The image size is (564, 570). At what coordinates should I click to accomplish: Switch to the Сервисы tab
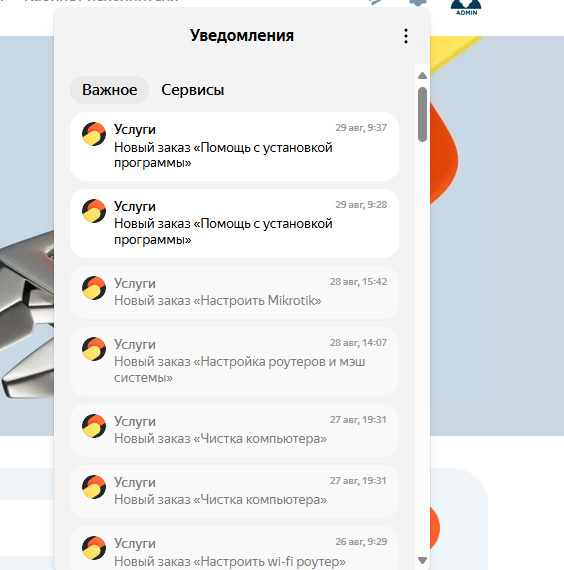click(x=193, y=90)
